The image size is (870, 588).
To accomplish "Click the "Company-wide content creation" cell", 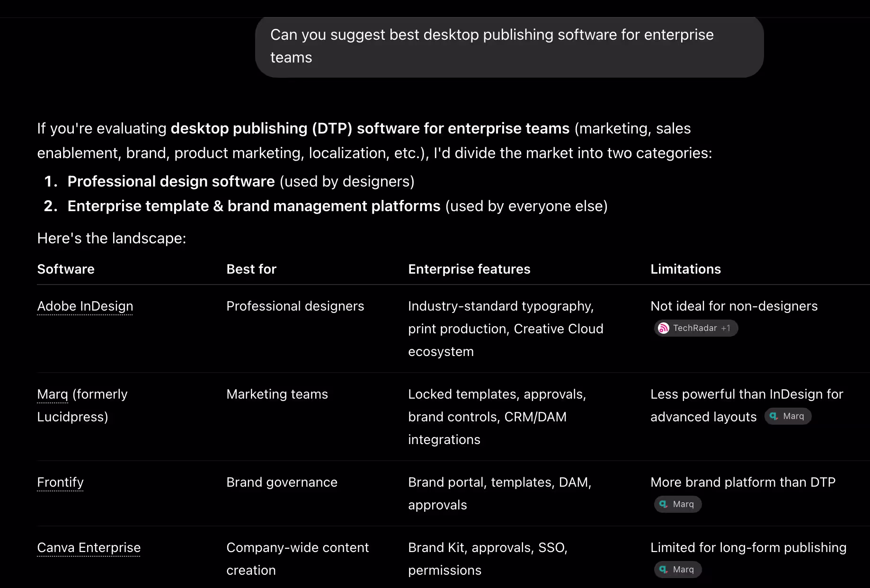I will point(297,559).
